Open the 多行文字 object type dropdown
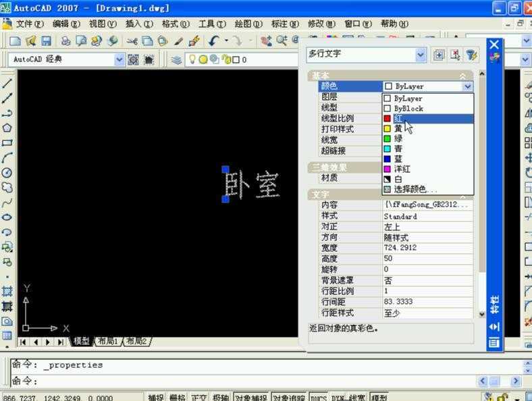The width and height of the screenshot is (532, 401). (x=421, y=55)
